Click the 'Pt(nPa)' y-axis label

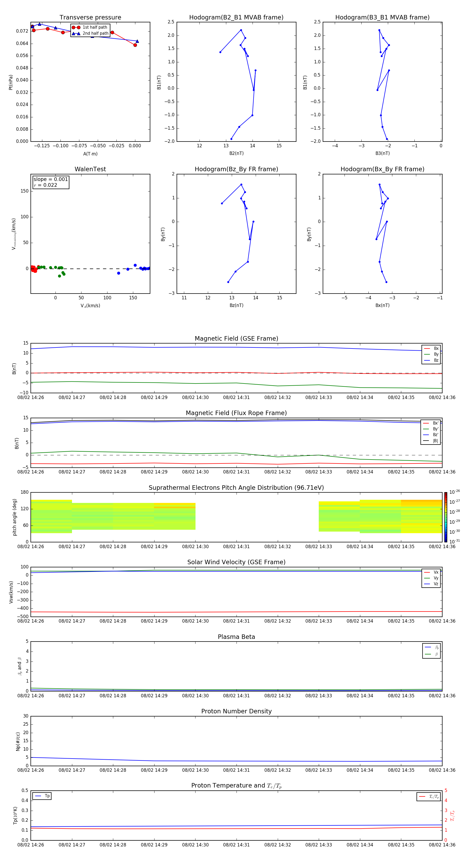point(11,82)
